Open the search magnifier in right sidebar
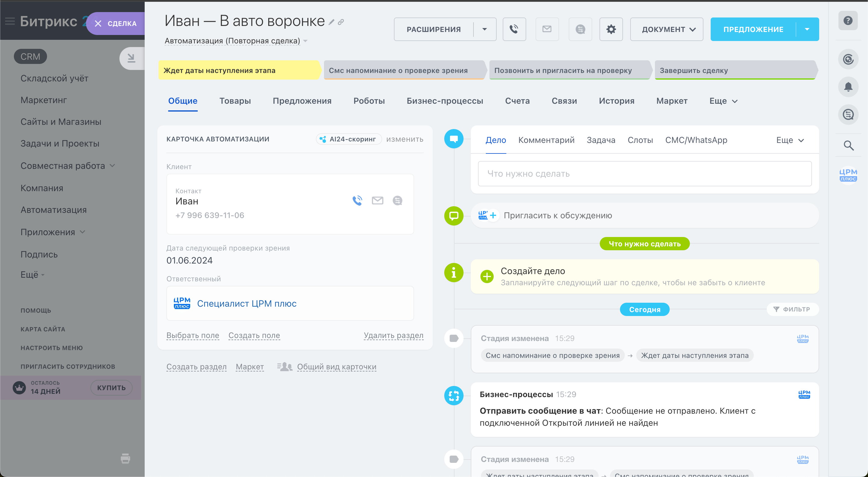 pos(848,146)
